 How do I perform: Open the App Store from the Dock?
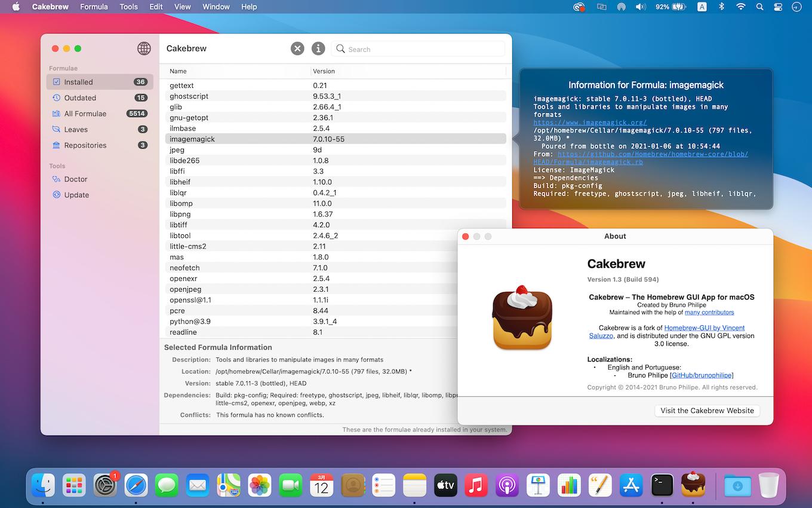631,485
